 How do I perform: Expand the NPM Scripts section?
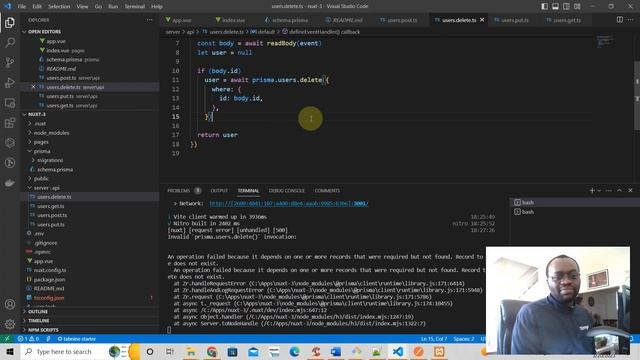[x=43, y=330]
